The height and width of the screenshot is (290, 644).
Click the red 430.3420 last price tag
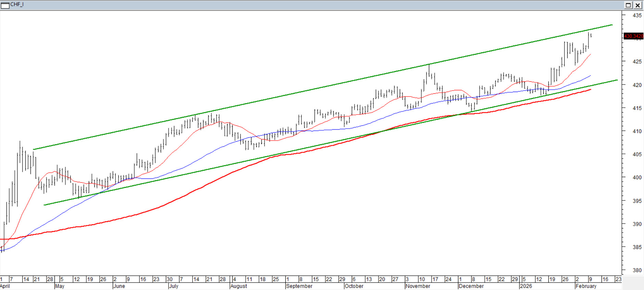(633, 36)
